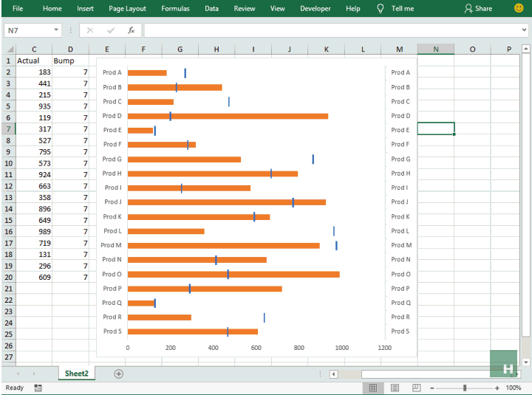
Task: Click the zoom in plus button
Action: point(497,388)
